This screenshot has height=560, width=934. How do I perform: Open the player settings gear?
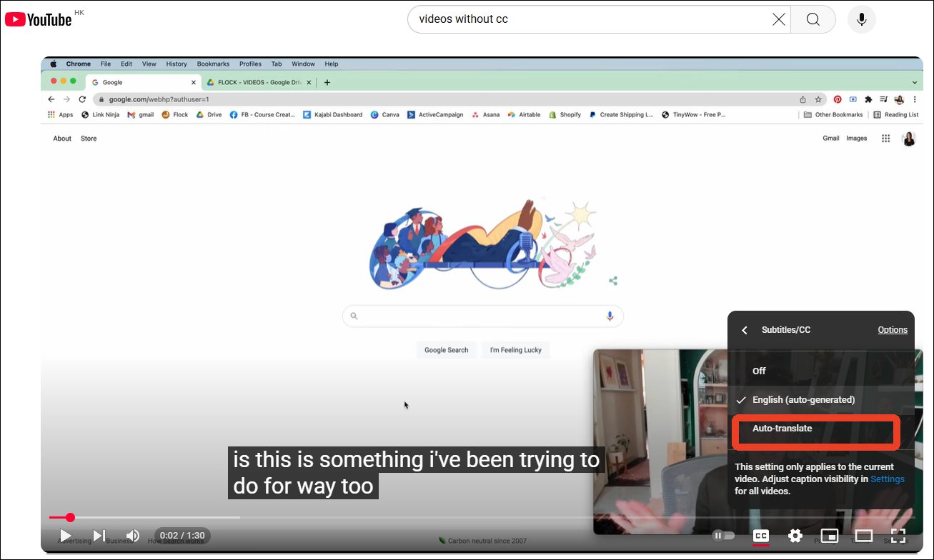tap(795, 536)
